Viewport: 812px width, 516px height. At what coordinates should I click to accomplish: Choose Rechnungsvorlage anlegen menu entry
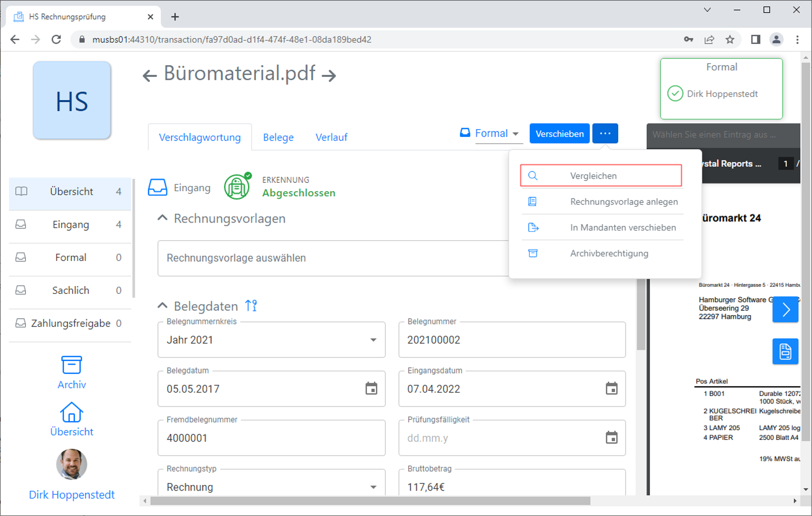click(623, 201)
